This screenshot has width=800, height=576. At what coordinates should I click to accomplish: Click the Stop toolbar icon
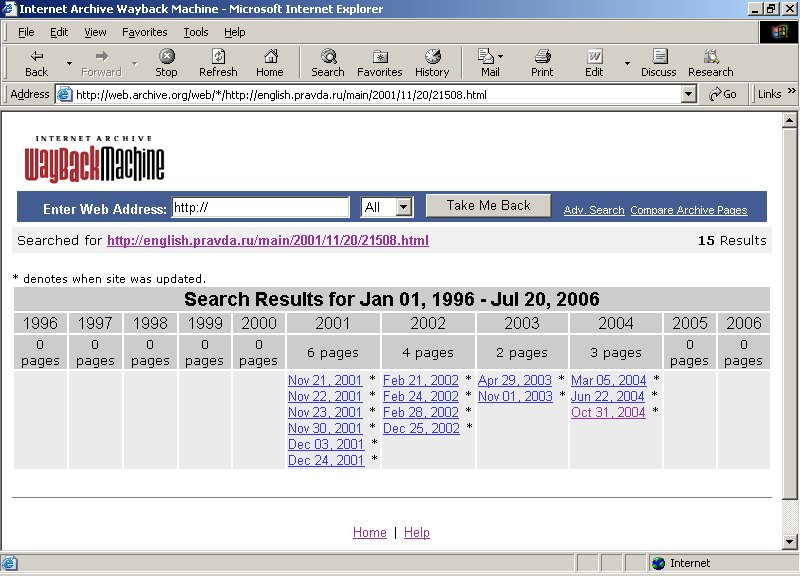coord(166,56)
